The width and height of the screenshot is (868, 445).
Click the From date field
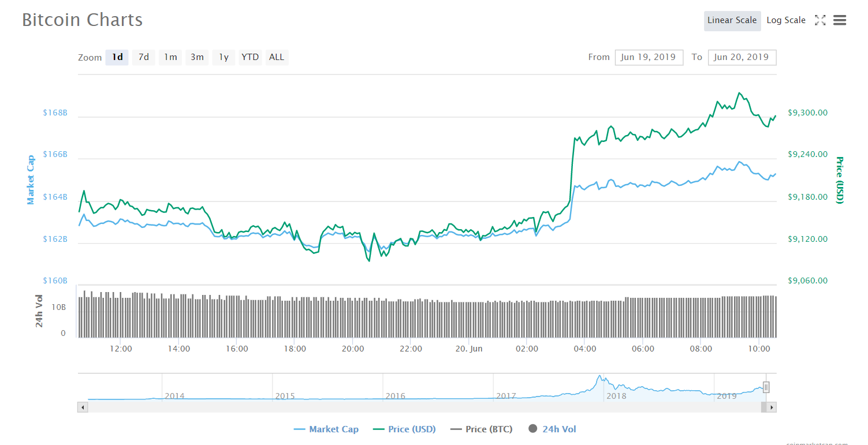pyautogui.click(x=649, y=57)
